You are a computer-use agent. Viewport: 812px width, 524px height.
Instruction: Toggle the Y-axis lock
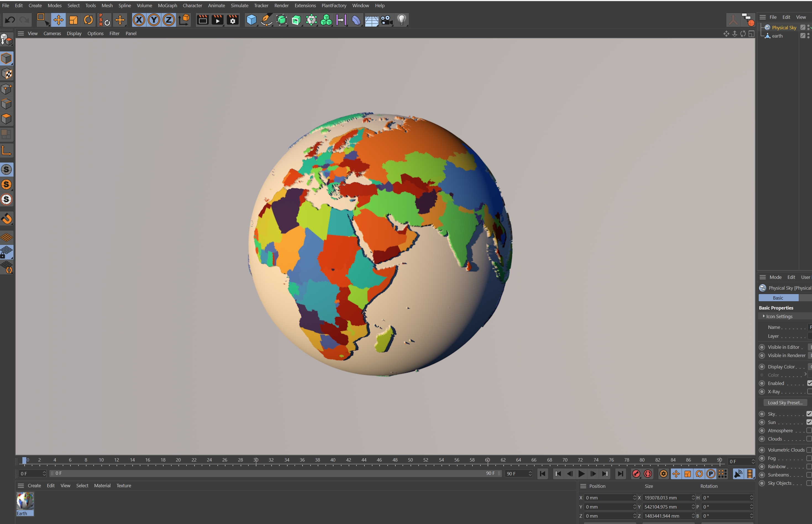pyautogui.click(x=154, y=20)
